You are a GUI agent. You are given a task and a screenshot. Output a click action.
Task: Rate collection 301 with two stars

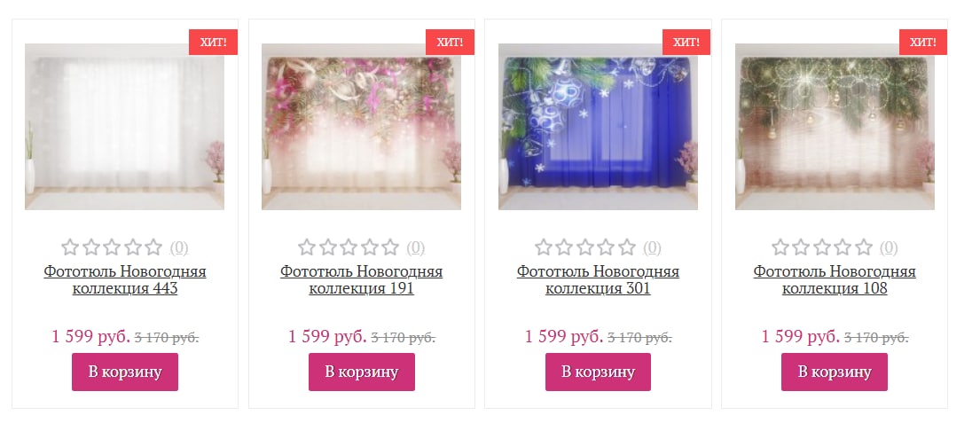[x=564, y=247]
